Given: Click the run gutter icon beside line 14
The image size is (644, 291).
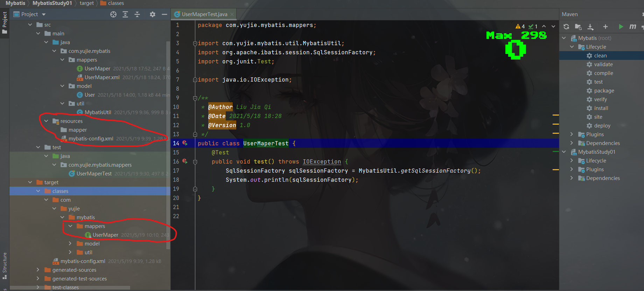Looking at the screenshot, I should 185,143.
